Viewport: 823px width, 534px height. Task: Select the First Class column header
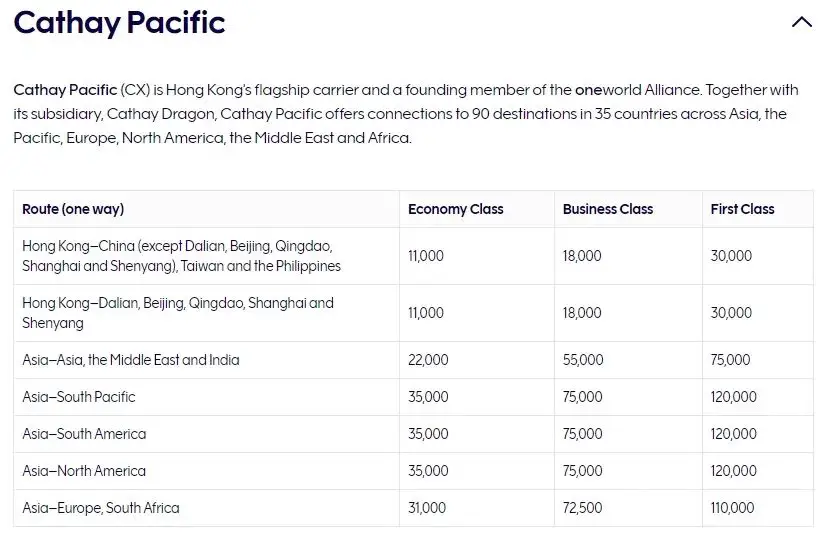[x=742, y=209]
